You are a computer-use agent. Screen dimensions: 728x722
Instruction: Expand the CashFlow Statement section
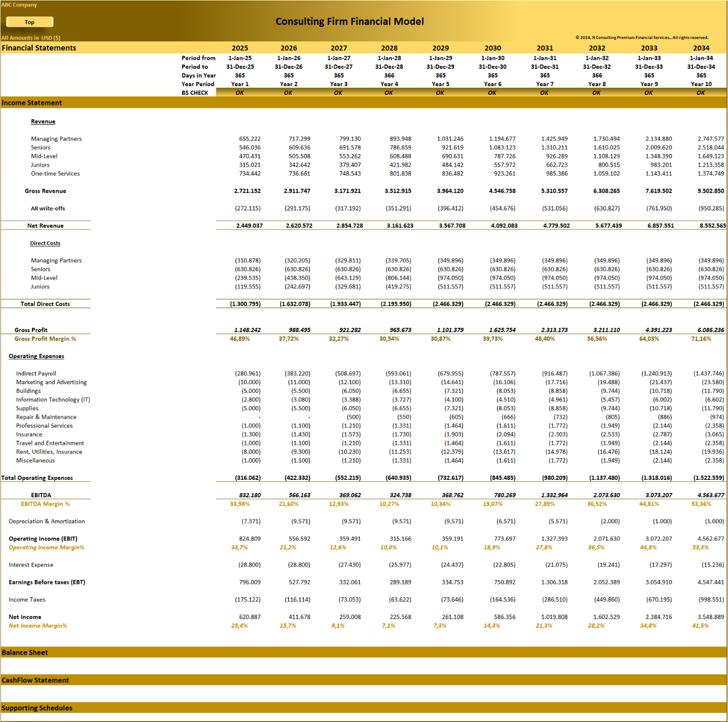[x=364, y=680]
